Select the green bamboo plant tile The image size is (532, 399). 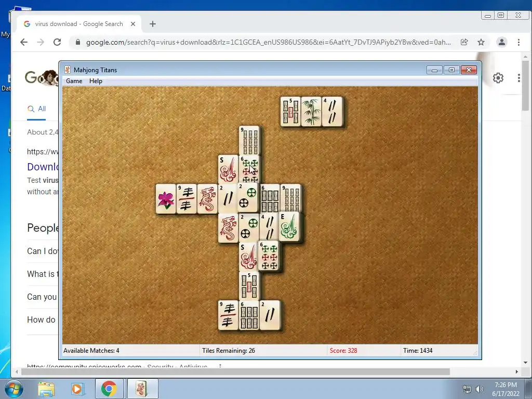[311, 112]
